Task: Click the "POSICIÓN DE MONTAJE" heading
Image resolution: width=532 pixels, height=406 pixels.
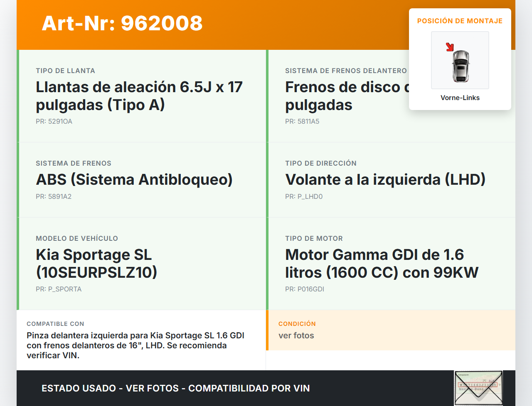Action: click(460, 21)
